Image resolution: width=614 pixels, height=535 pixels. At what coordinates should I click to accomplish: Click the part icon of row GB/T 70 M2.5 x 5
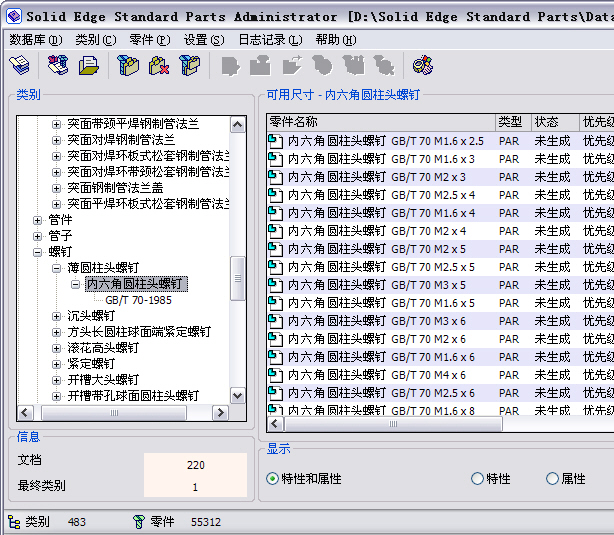click(x=276, y=267)
